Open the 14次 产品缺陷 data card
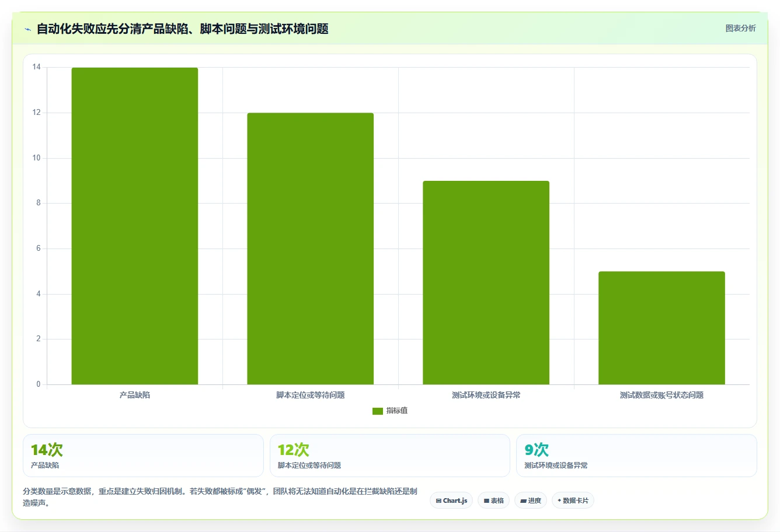780x532 pixels. [x=143, y=456]
